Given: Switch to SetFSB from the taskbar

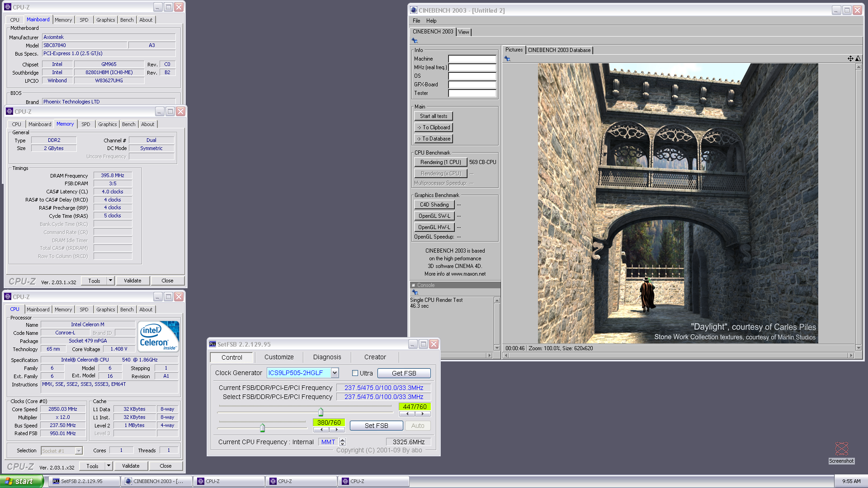Looking at the screenshot, I should (x=85, y=481).
